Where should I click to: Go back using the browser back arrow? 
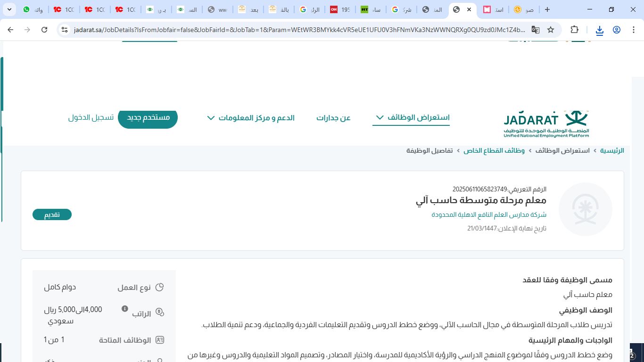coord(10,30)
